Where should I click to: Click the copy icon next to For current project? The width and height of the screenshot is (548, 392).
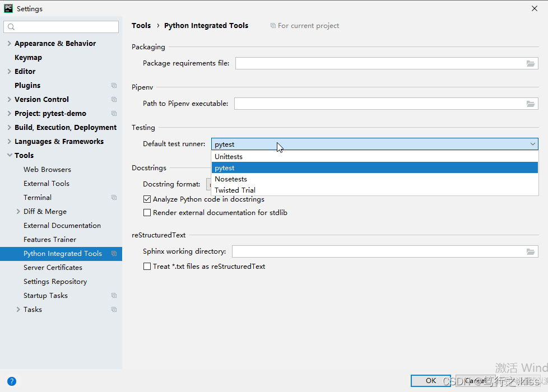[x=273, y=26]
